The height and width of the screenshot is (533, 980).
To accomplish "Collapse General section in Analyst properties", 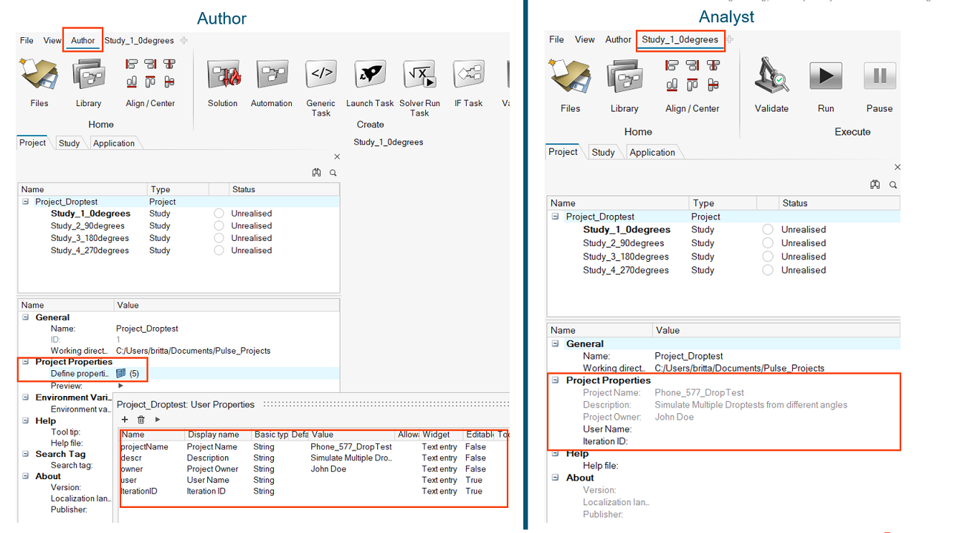I will [555, 344].
